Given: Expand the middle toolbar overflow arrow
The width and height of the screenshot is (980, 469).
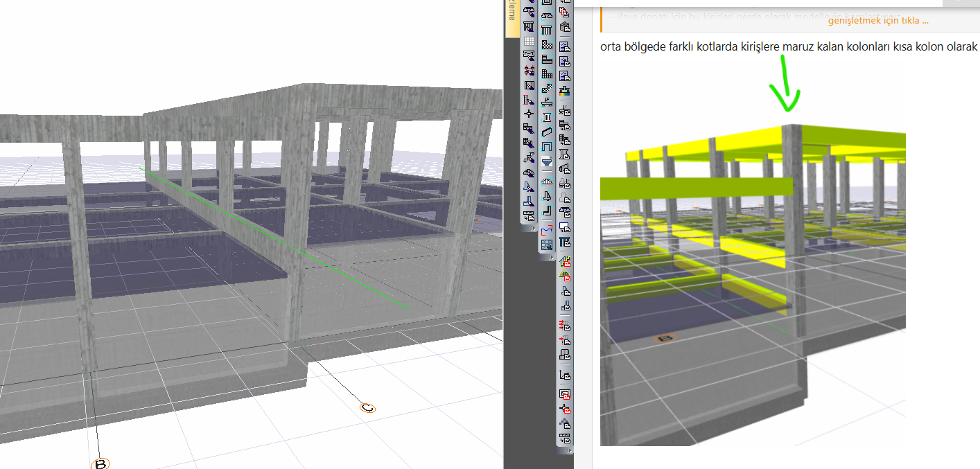Looking at the screenshot, I should tap(550, 258).
